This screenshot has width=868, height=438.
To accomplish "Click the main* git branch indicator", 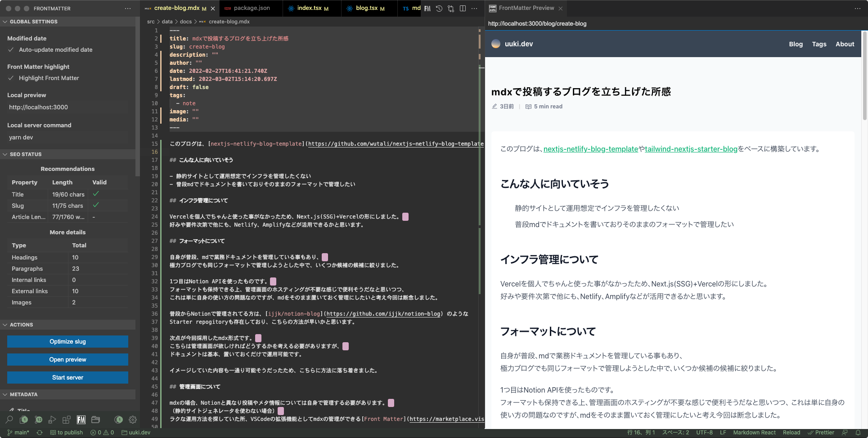I will tap(18, 433).
